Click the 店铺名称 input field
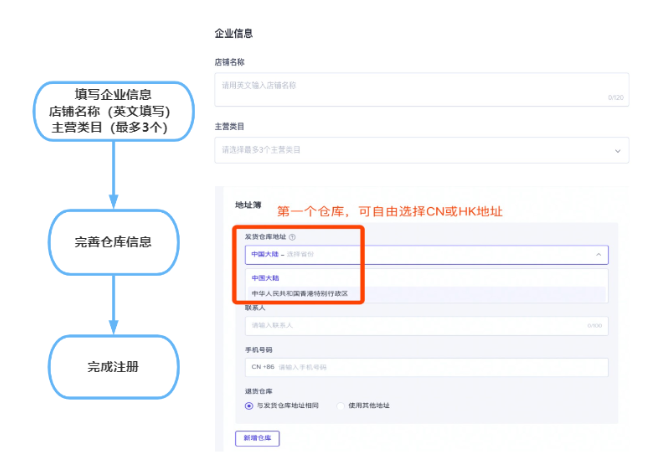The height and width of the screenshot is (461, 665). click(422, 89)
